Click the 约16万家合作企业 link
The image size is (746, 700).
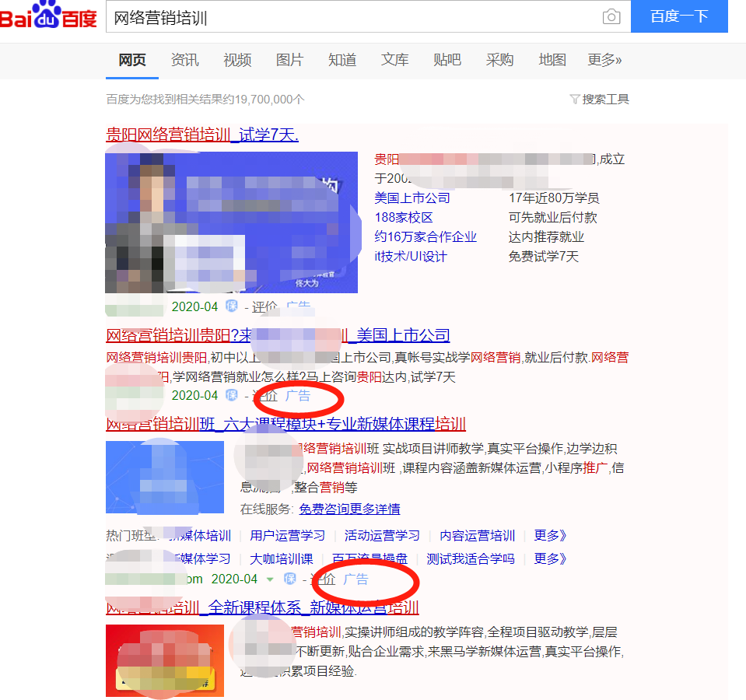pos(426,236)
